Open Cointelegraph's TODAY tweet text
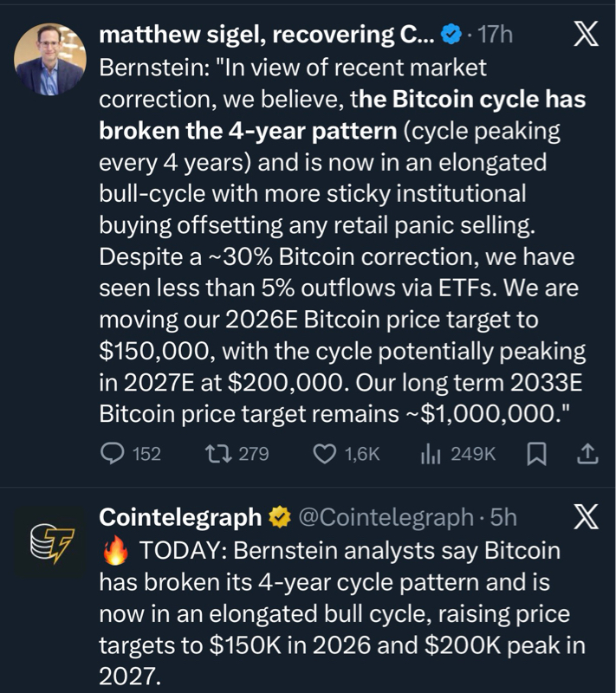This screenshot has width=616, height=693. click(342, 615)
